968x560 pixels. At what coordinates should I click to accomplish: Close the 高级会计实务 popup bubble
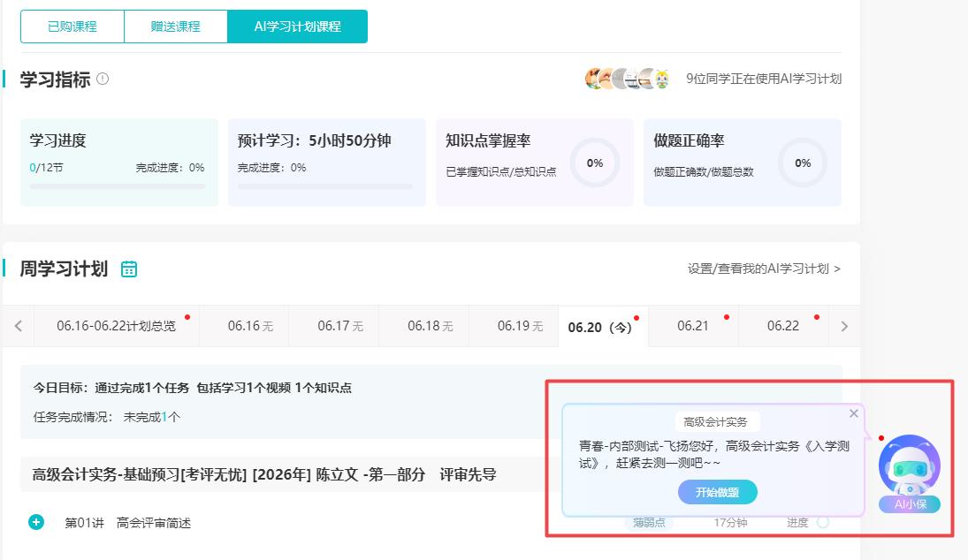pos(853,413)
